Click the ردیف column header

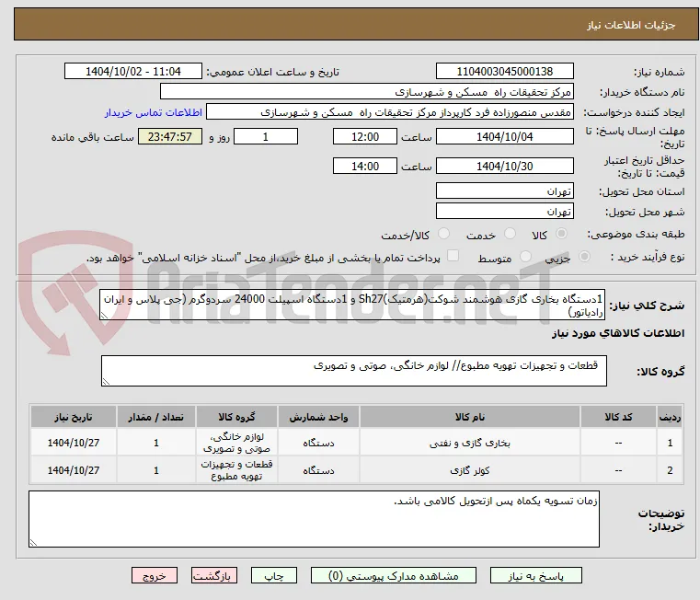tap(670, 417)
